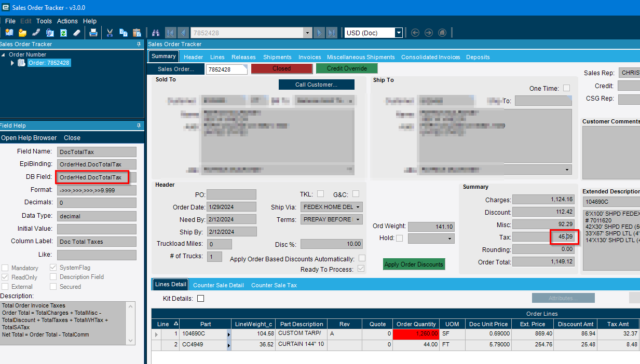This screenshot has height=364, width=640.
Task: Toggle the Mandatory checkbox in Field Help
Action: click(5, 268)
